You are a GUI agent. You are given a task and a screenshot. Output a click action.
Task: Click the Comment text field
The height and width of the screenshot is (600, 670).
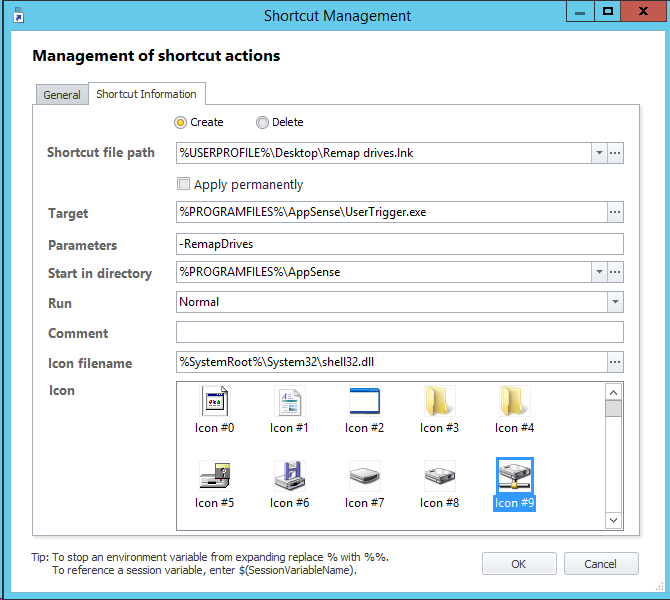(x=399, y=333)
